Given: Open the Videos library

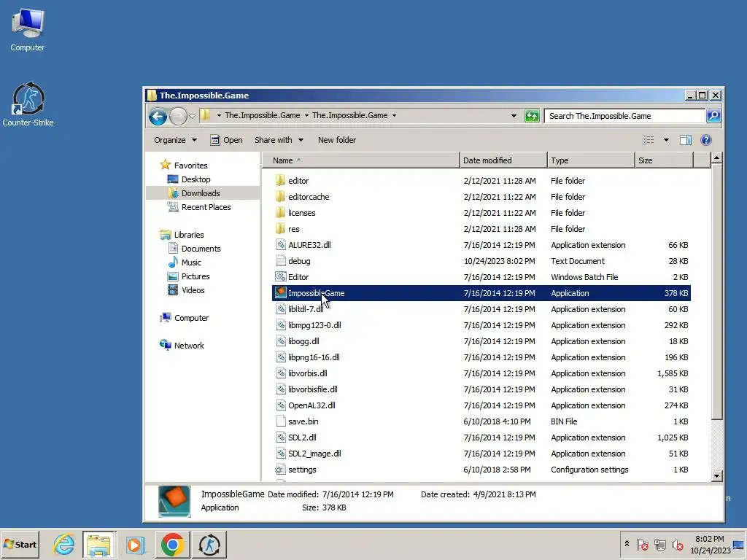Looking at the screenshot, I should tap(186, 290).
